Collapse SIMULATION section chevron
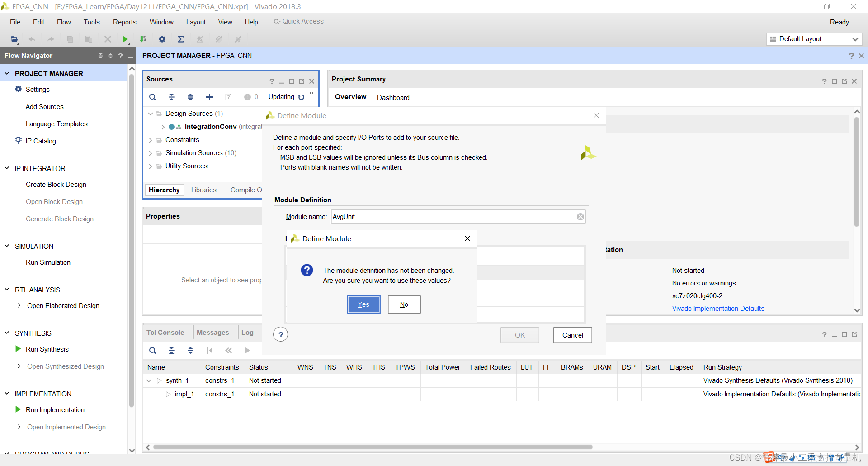Image resolution: width=868 pixels, height=466 pixels. click(x=7, y=246)
